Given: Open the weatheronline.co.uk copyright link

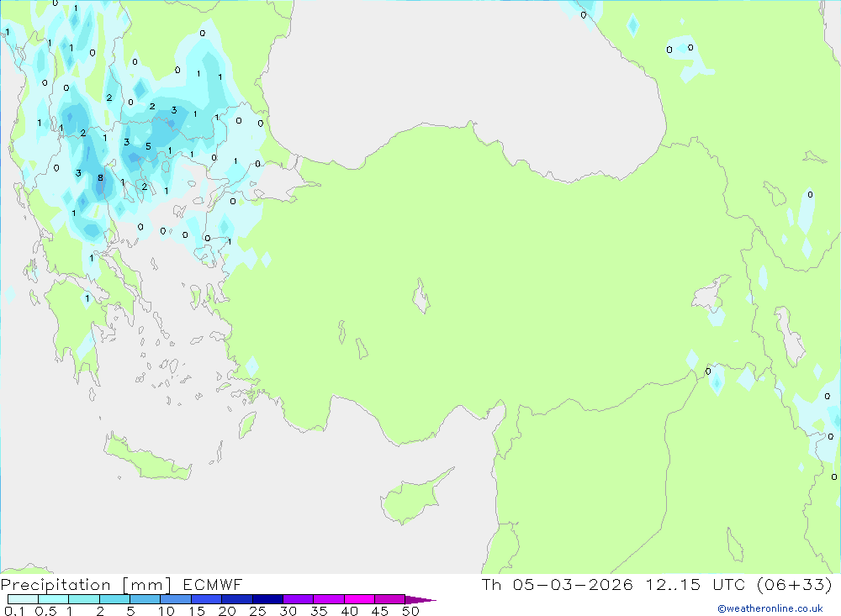Looking at the screenshot, I should tap(770, 608).
